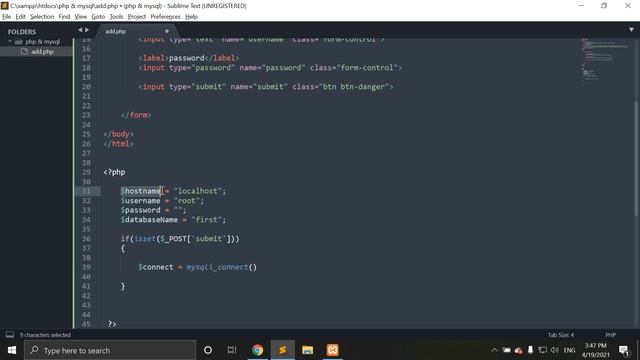The image size is (640, 360).
Task: Click the vertical editor scrollbar
Action: (636, 159)
